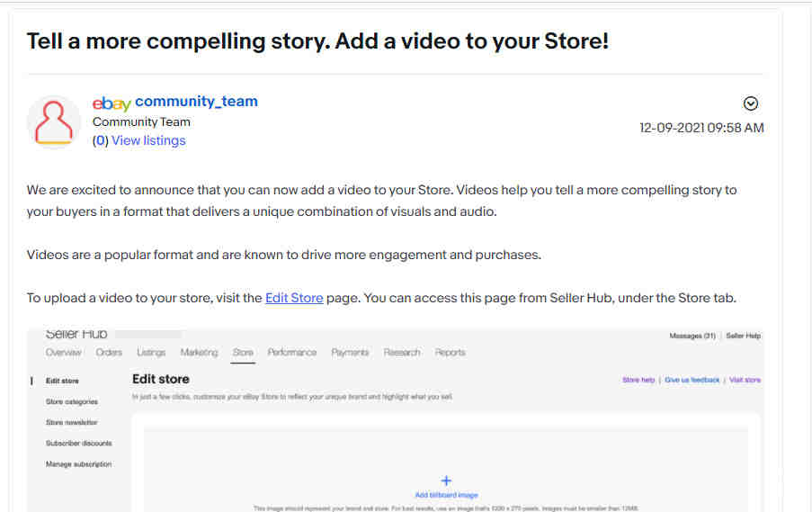Click Seller Help link
Viewport: 812px width, 512px height.
743,336
